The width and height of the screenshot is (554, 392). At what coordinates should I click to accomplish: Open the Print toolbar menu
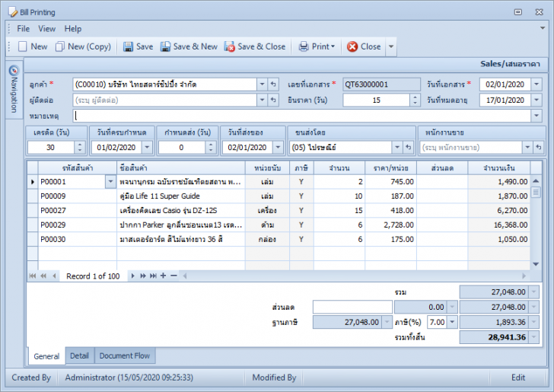point(317,46)
